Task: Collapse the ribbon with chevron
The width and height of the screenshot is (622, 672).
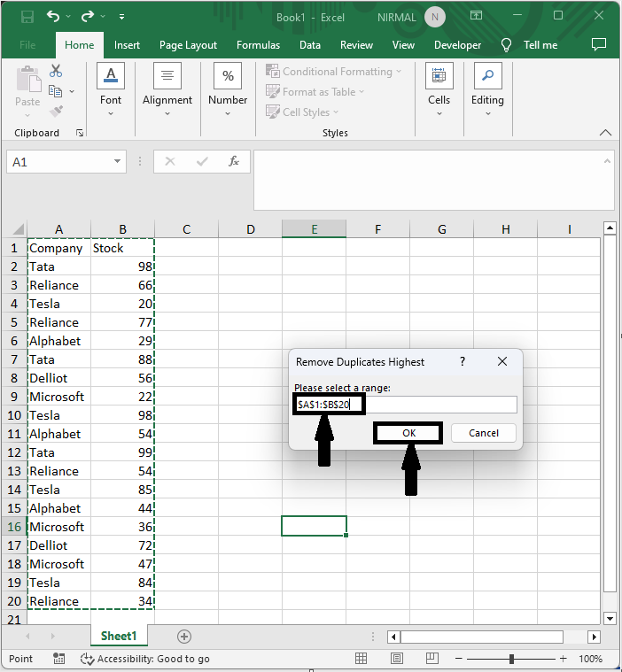Action: point(605,133)
